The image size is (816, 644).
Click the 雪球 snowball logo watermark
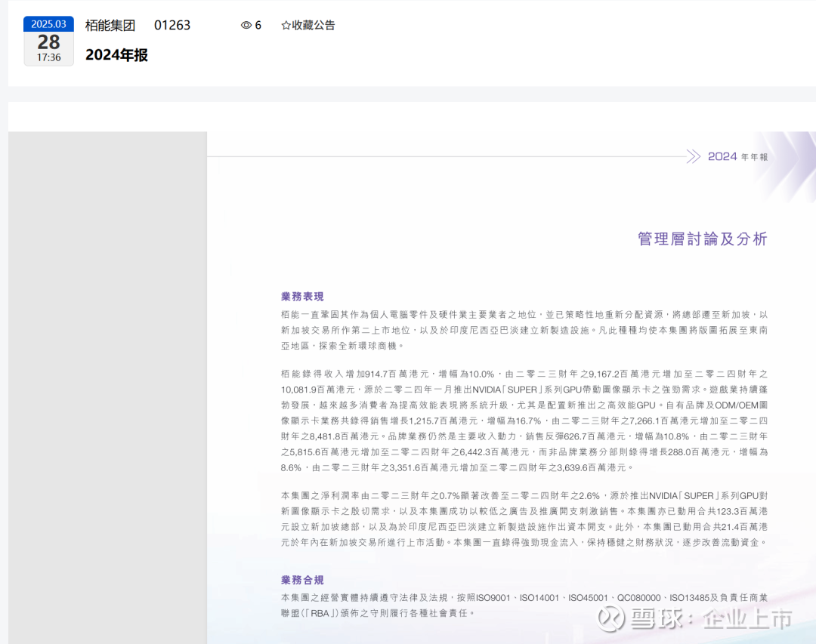(x=612, y=618)
